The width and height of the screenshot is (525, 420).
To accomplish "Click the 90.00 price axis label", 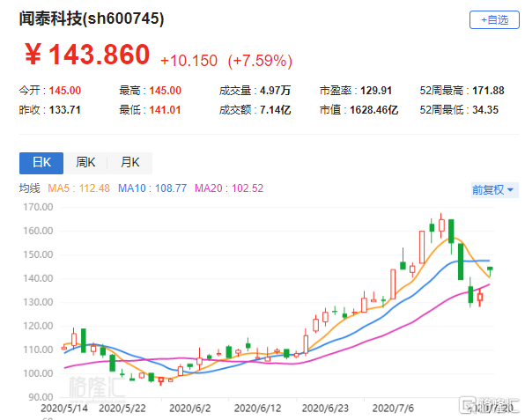I will click(x=41, y=397).
